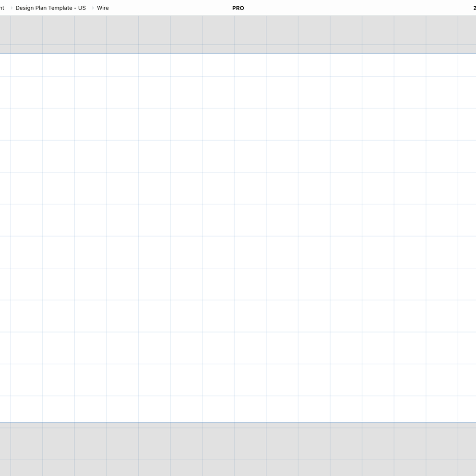476x476 pixels.
Task: Select the Wire breadcrumb item
Action: (x=103, y=8)
